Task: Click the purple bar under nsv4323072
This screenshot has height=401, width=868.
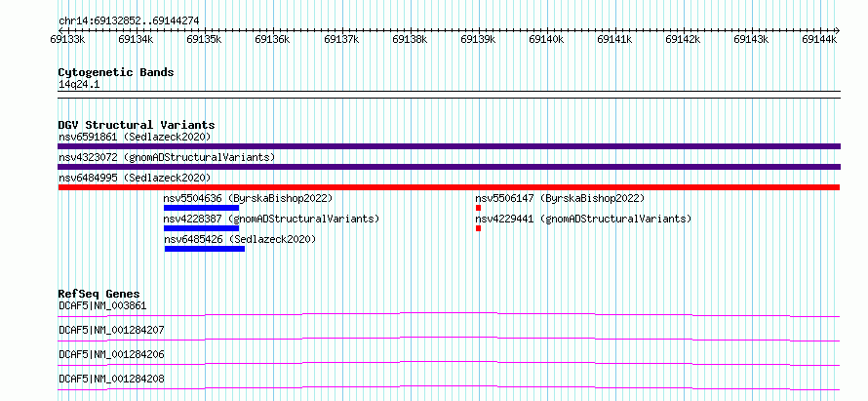Action: coord(449,167)
